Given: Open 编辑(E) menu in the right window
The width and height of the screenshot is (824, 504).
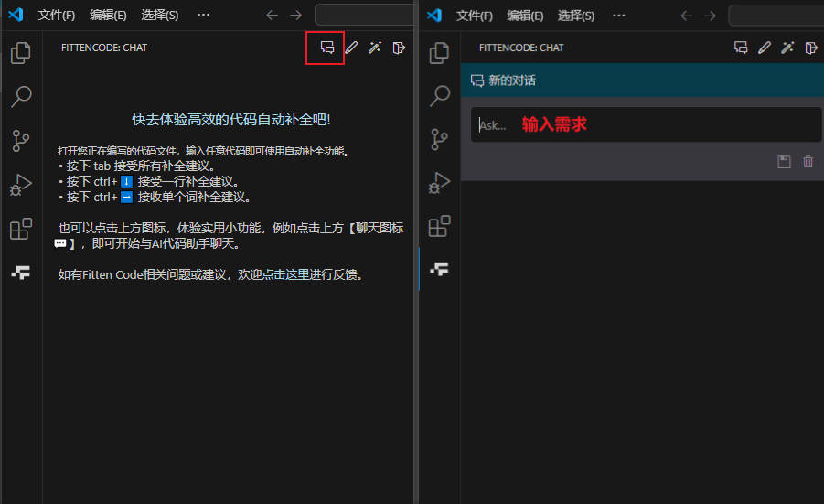Looking at the screenshot, I should pyautogui.click(x=525, y=16).
